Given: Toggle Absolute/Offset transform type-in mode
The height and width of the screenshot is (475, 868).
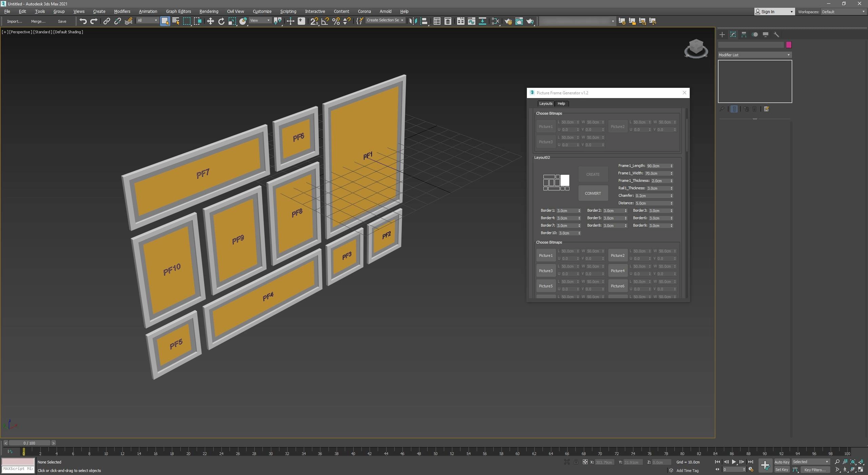Looking at the screenshot, I should [585, 462].
